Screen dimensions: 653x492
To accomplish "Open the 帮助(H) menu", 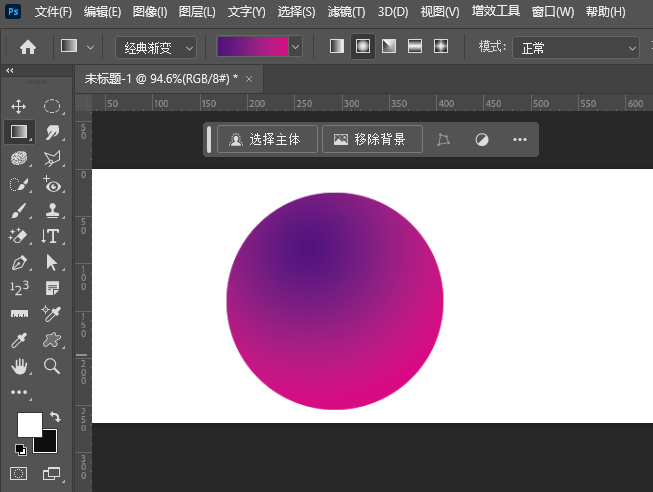I will 606,12.
